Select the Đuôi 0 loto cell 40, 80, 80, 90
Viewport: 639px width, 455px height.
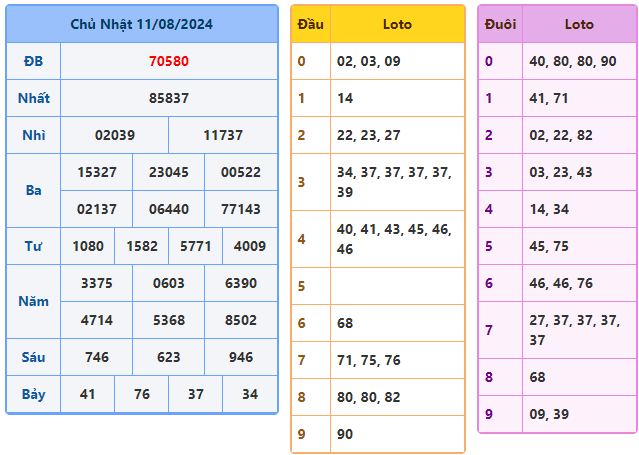[x=578, y=61]
